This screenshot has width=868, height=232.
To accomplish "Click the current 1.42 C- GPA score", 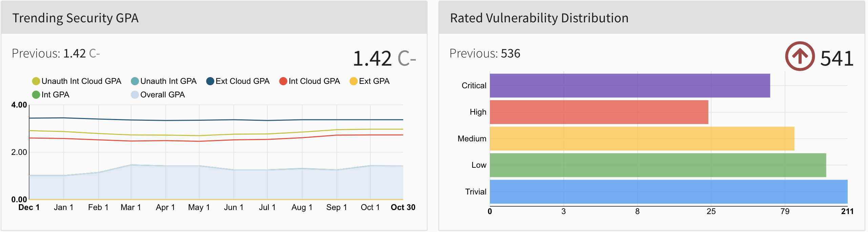I will point(384,58).
